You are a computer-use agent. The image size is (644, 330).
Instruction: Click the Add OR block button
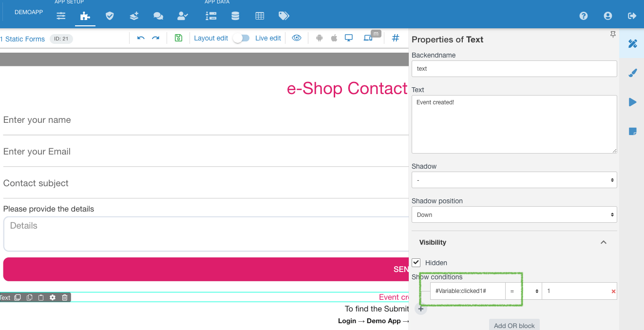[x=514, y=325]
